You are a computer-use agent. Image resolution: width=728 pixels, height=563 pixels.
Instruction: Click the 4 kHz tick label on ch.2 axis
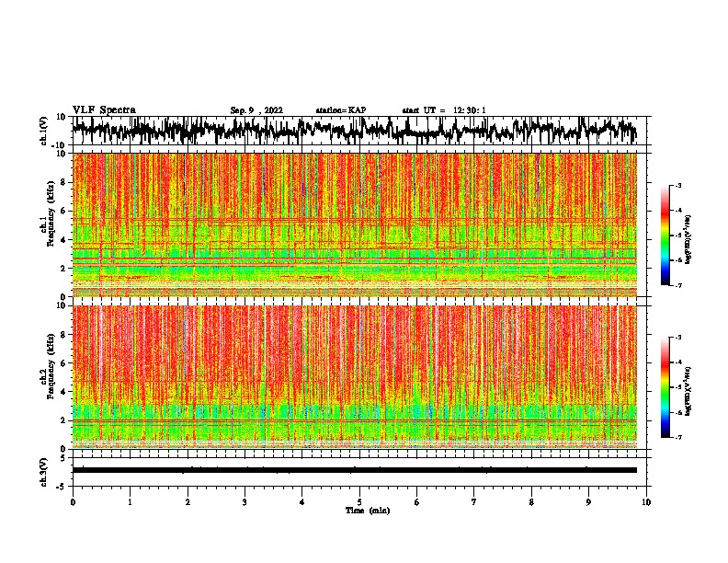click(x=63, y=392)
